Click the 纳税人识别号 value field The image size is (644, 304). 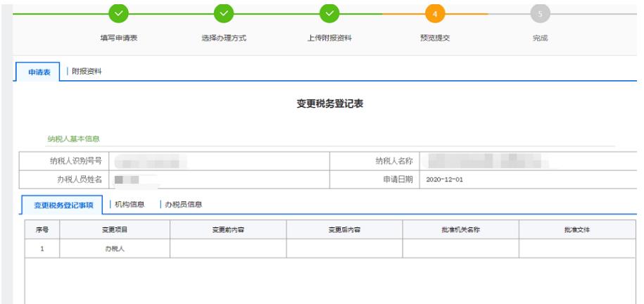pyautogui.click(x=220, y=161)
